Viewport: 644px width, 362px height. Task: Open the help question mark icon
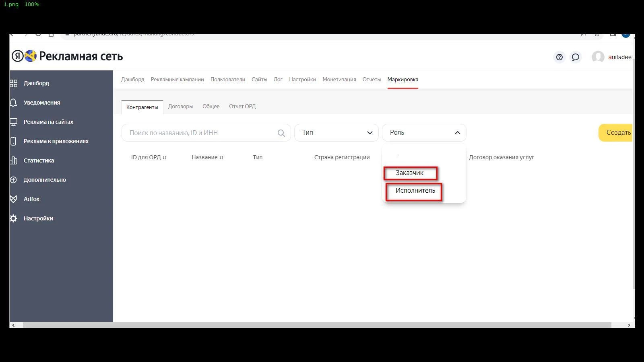(559, 57)
